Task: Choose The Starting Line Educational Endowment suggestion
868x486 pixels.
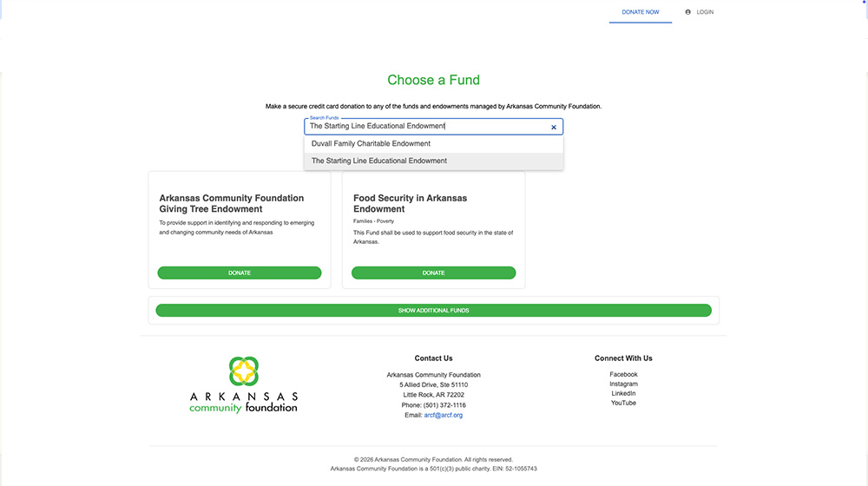Action: [433, 161]
